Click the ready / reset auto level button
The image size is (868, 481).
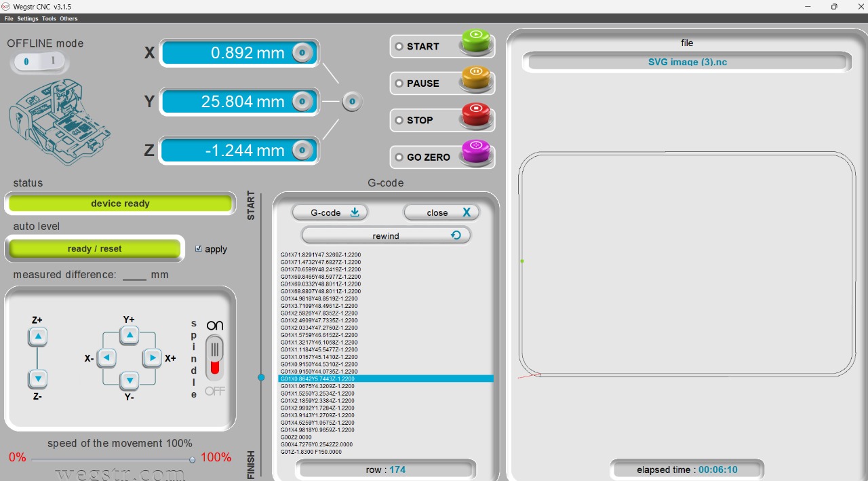[x=95, y=249]
